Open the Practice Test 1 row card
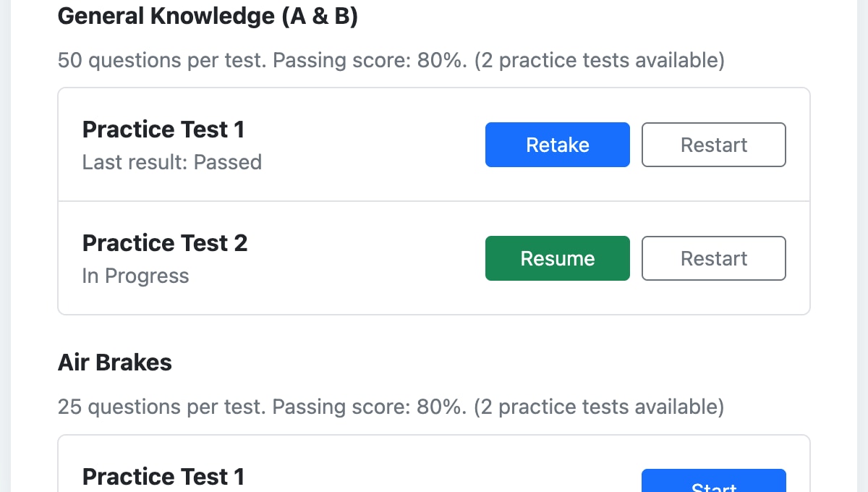Screen dimensions: 868x492 pyautogui.click(x=325, y=144)
